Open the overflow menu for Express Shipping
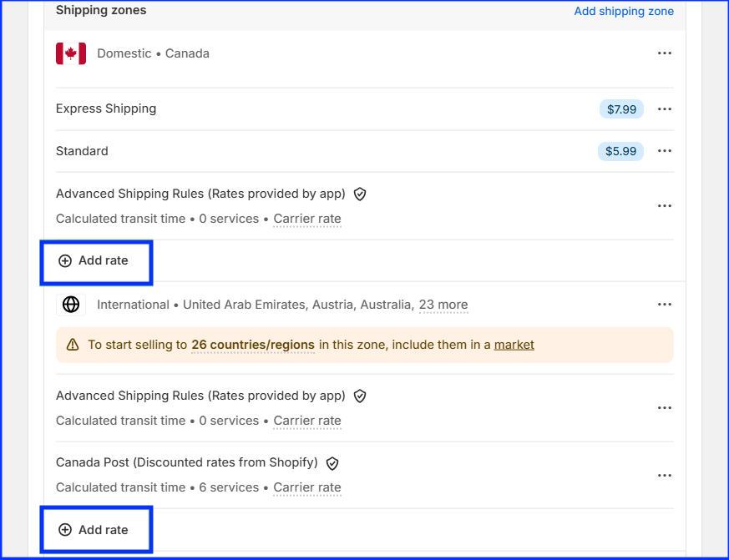The image size is (729, 560). 665,108
